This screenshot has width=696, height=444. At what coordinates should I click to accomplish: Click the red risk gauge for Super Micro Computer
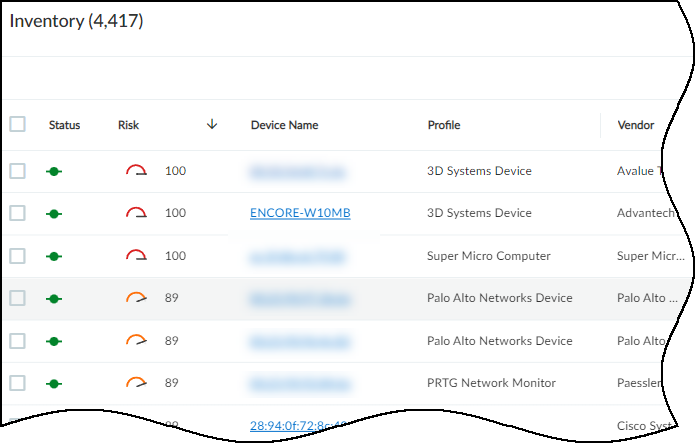coord(136,256)
